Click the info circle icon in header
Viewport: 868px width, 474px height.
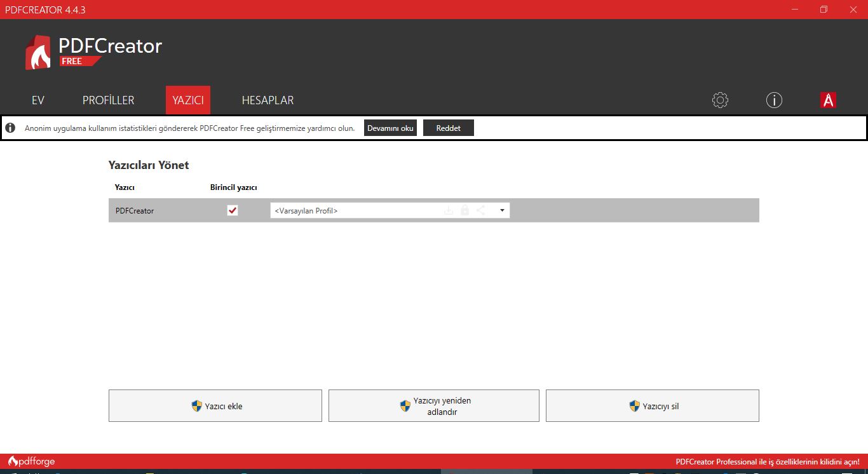[774, 100]
